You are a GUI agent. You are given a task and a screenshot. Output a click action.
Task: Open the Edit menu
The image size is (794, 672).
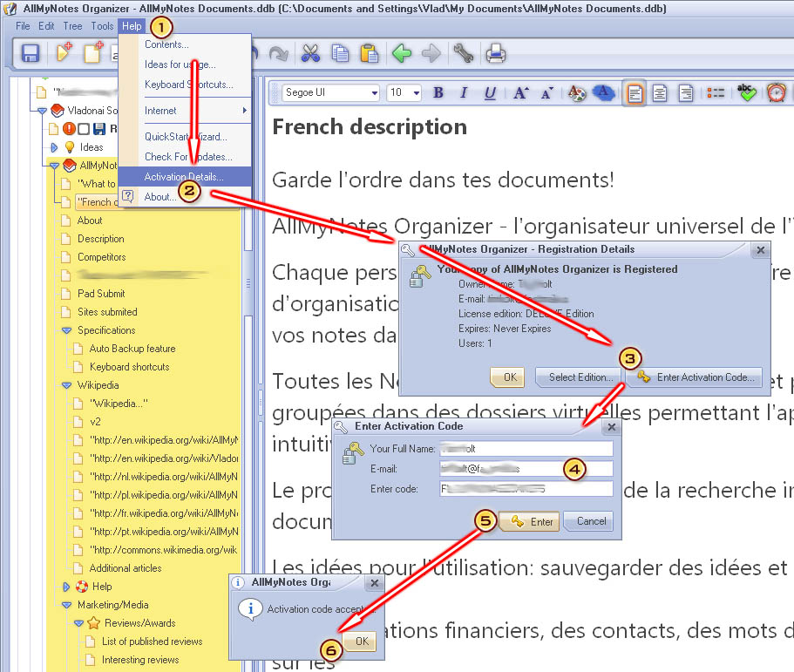[x=46, y=26]
